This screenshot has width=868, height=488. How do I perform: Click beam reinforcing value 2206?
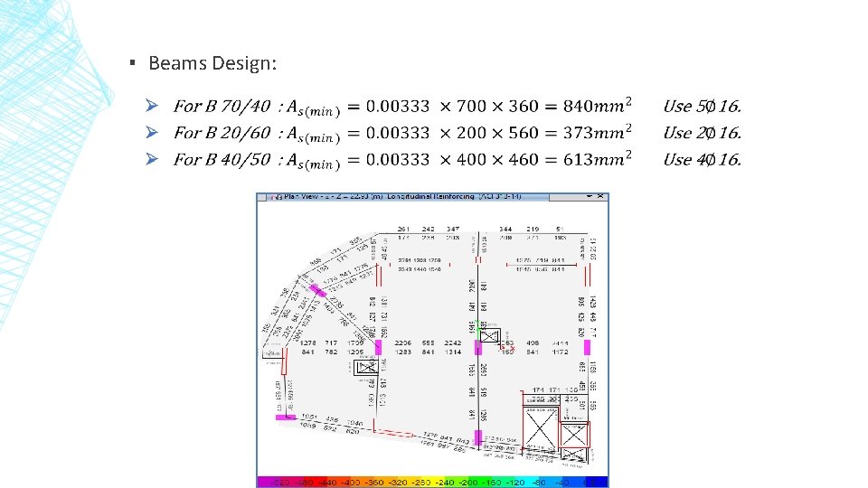tap(403, 343)
